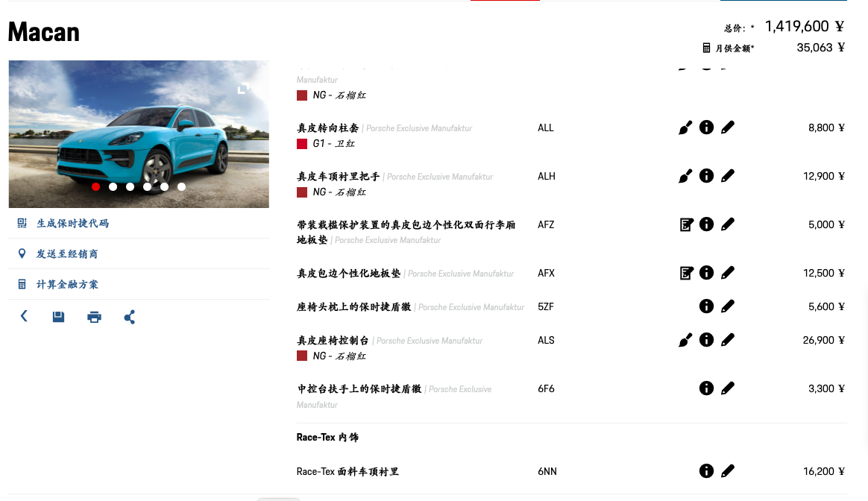Expand car image to fullscreen
This screenshot has height=501, width=868.
(x=244, y=89)
